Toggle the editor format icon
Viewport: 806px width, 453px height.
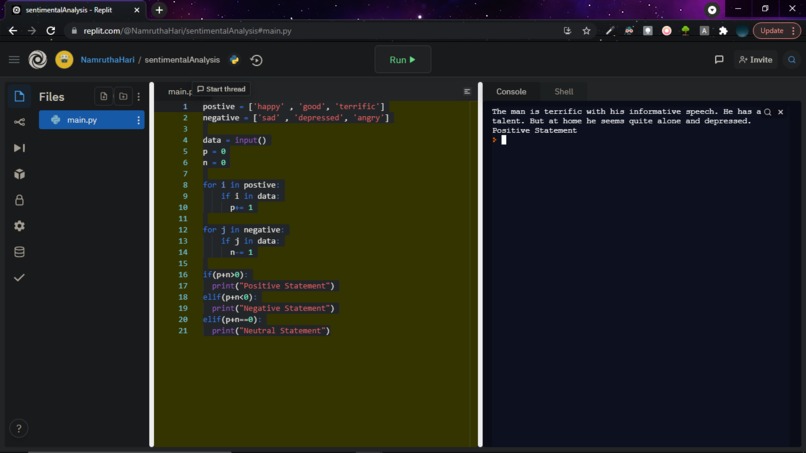point(467,92)
